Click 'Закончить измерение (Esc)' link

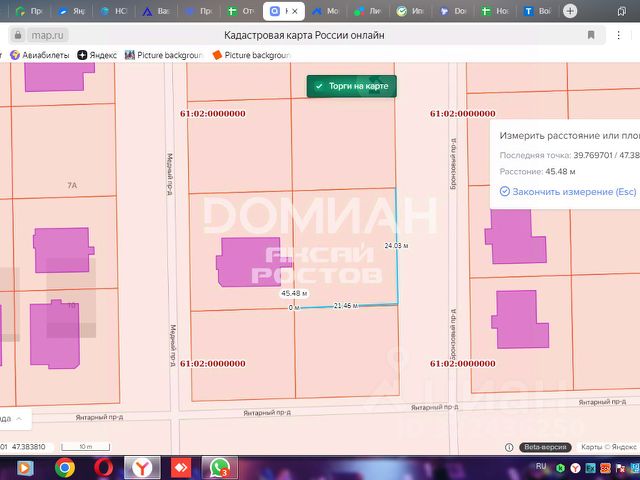click(568, 191)
